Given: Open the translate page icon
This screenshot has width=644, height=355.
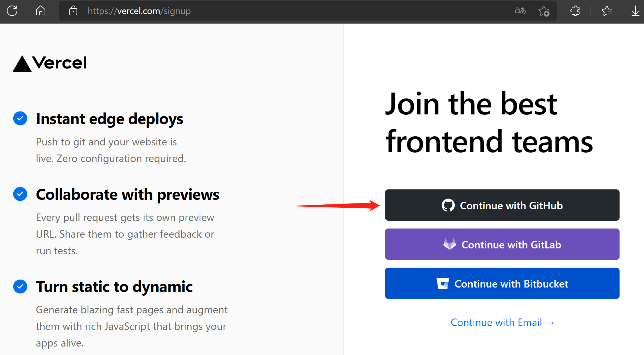Looking at the screenshot, I should [520, 11].
